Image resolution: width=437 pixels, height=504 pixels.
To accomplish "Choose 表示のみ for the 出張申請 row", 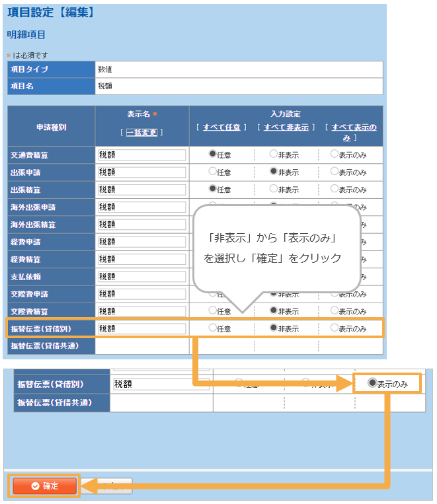I will [334, 172].
